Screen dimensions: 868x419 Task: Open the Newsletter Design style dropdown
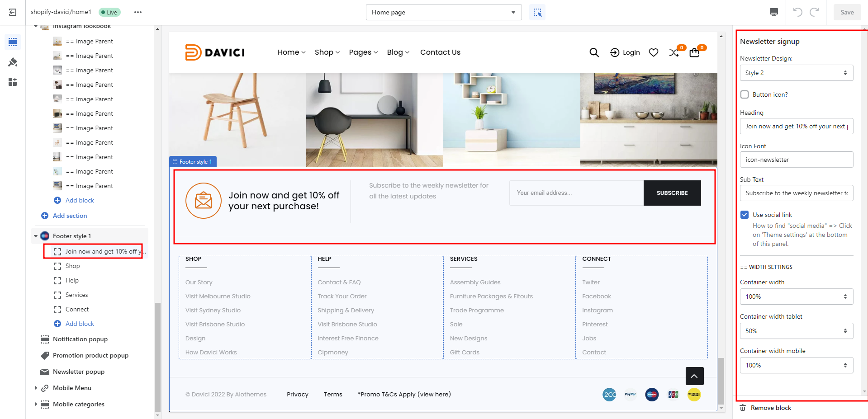[x=796, y=73]
